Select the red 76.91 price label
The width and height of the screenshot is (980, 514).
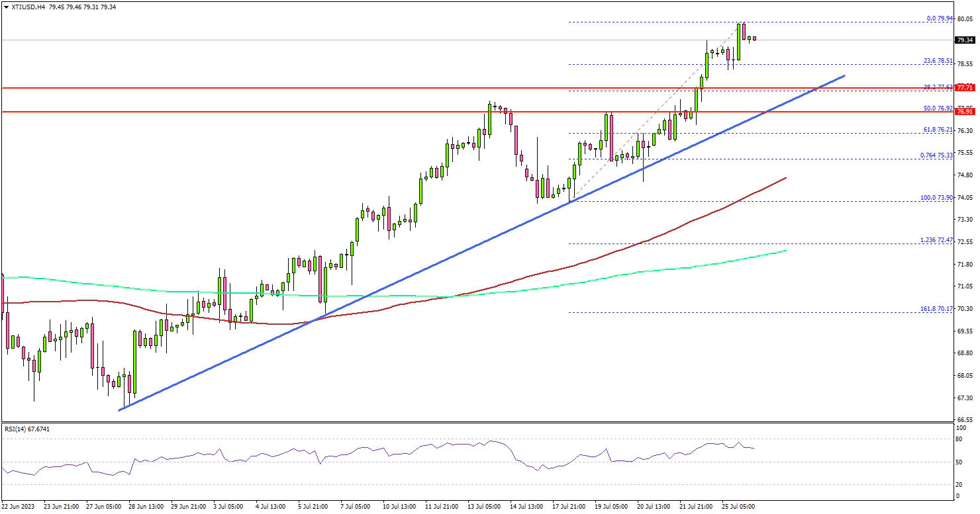coord(964,112)
